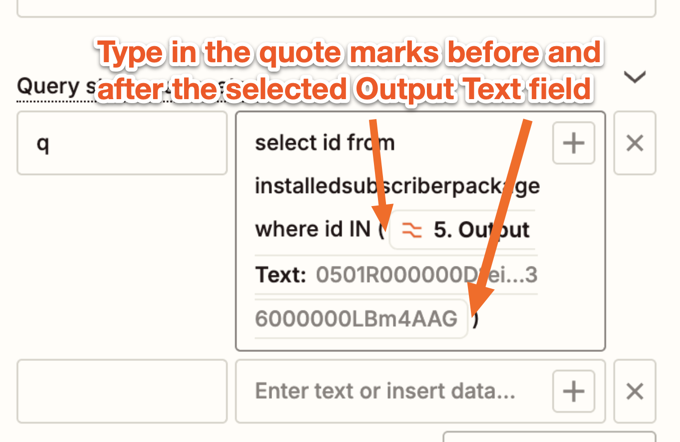This screenshot has height=442, width=680.
Task: Click the 6000000LBm4AAG pill segment
Action: point(356,319)
